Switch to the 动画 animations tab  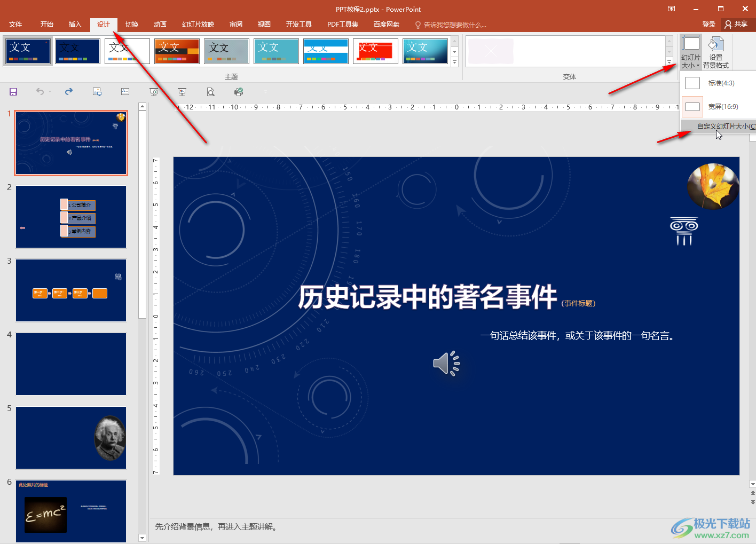click(x=160, y=25)
